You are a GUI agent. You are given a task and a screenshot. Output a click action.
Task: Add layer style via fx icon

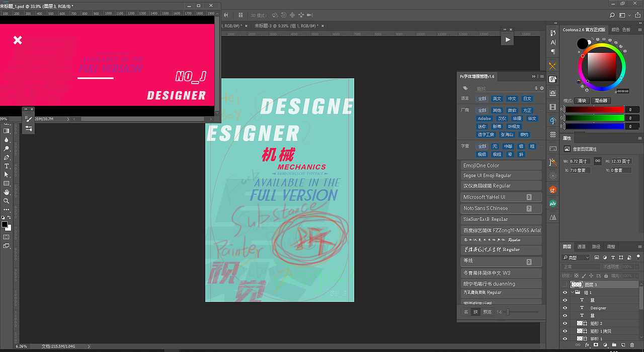(587, 345)
